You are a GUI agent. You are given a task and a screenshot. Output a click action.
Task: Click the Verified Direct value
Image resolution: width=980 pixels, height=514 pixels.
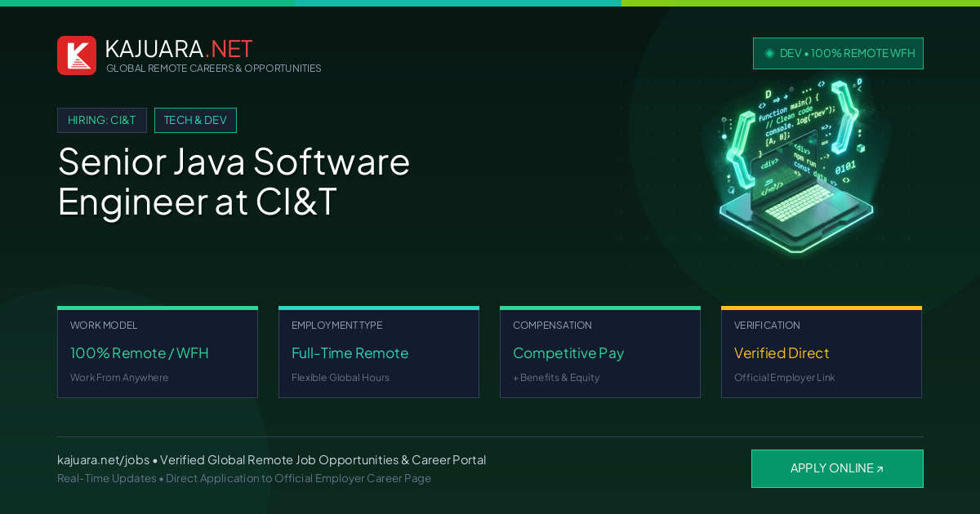coord(782,353)
